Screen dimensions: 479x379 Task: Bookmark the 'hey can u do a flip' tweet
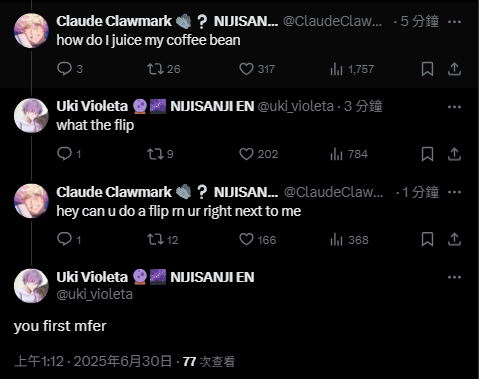point(427,239)
